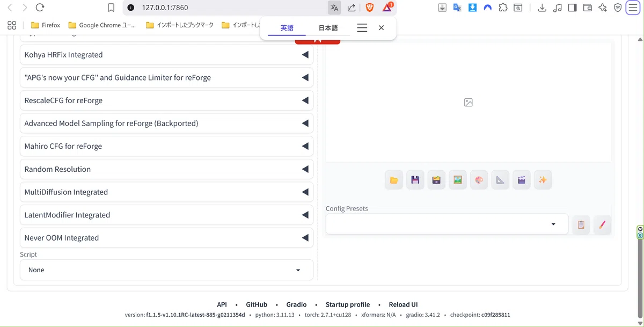Open the Brave Wallet icon
This screenshot has height=327, width=644.
pyautogui.click(x=587, y=8)
